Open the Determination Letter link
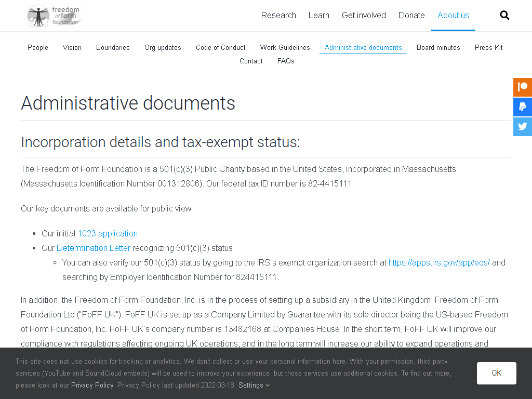 94,248
